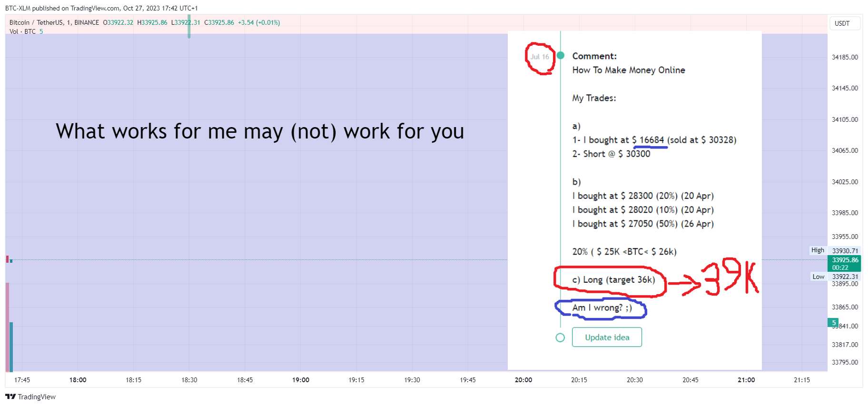Click '2- Short @ $ 30300' line

pyautogui.click(x=611, y=154)
